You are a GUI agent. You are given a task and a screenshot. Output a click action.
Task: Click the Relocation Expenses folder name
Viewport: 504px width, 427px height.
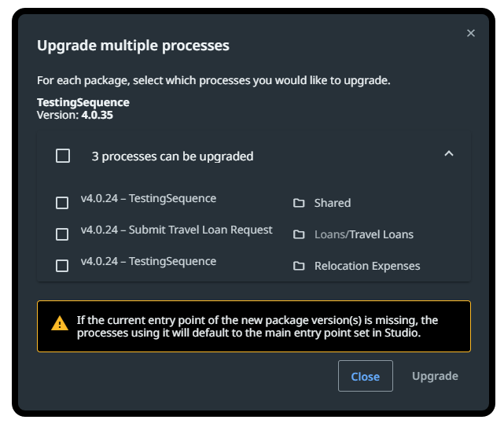[x=367, y=266]
